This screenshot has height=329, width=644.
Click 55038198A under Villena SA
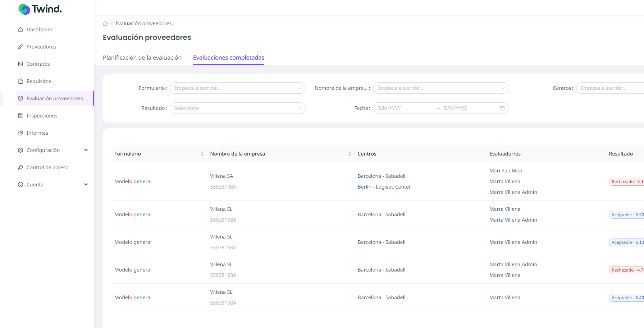(x=223, y=187)
